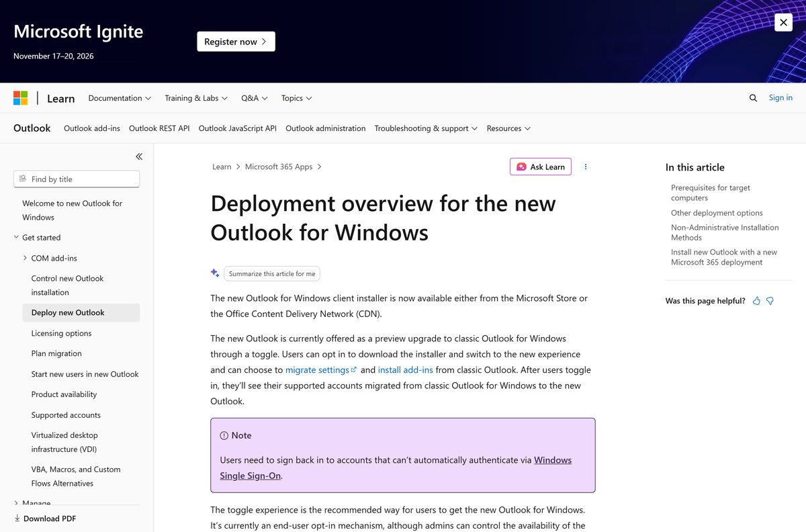Open the more actions vertical ellipsis
The width and height of the screenshot is (806, 532).
586,167
